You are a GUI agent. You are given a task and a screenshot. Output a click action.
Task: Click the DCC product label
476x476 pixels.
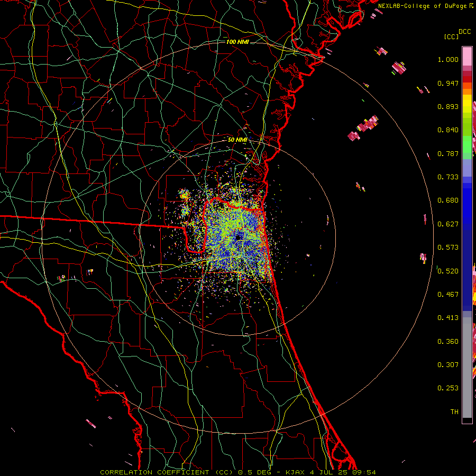464,32
